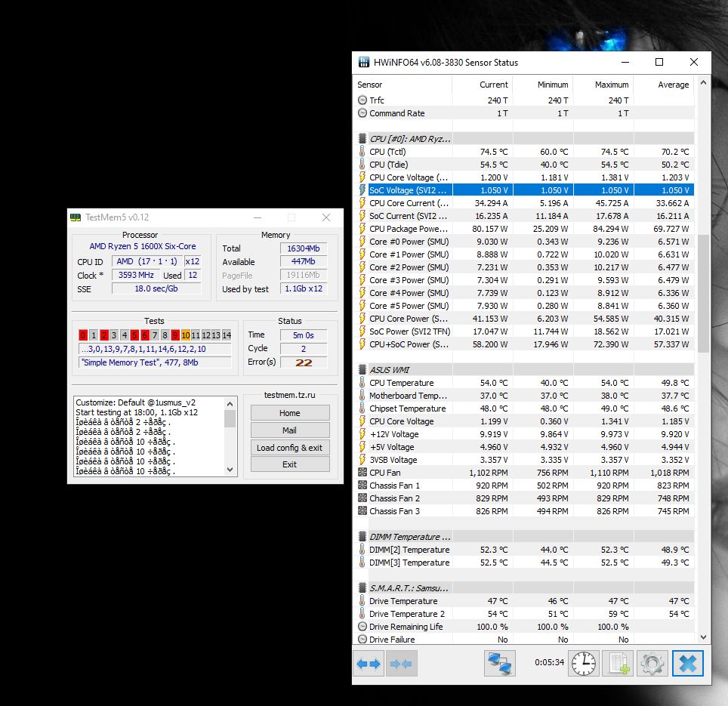
Task: Click the CPU Fan sensor icon
Action: coord(362,473)
